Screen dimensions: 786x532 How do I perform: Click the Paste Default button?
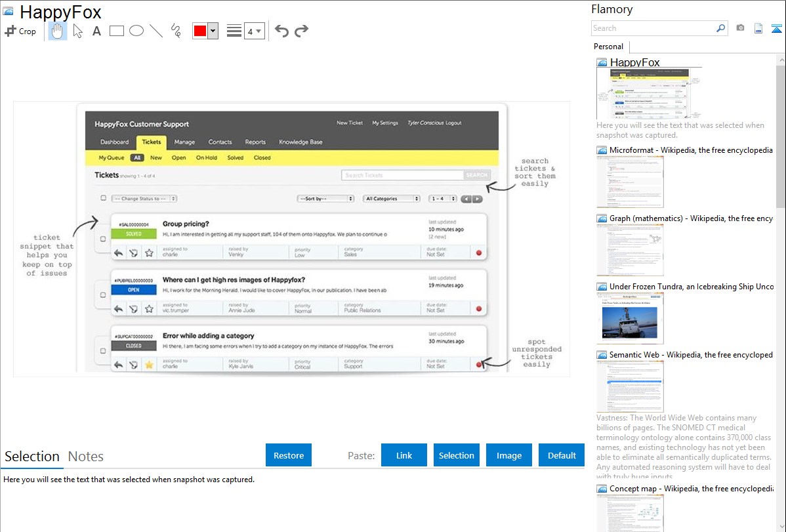point(562,455)
